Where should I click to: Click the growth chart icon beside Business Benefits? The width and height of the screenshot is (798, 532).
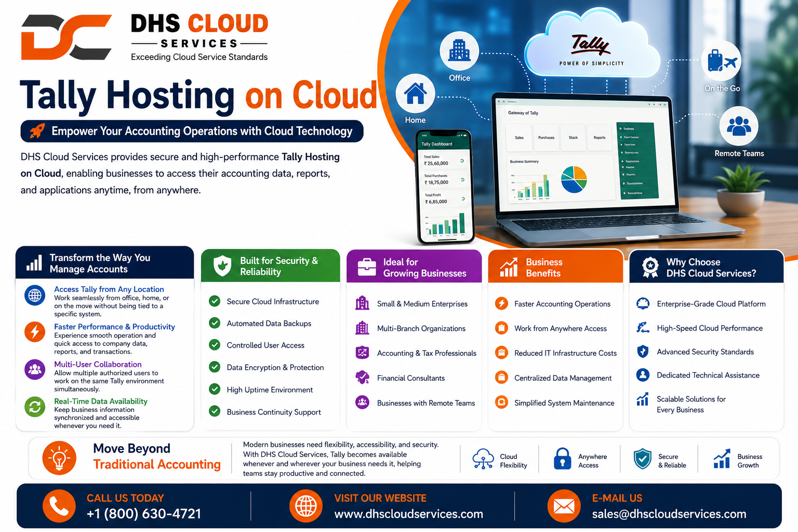click(x=509, y=267)
